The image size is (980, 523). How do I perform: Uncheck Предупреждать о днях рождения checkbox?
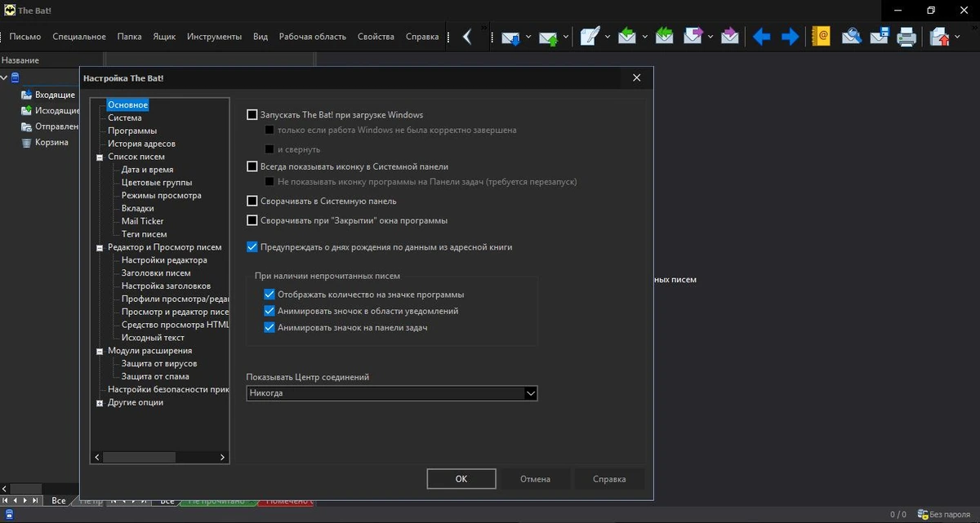click(x=252, y=246)
